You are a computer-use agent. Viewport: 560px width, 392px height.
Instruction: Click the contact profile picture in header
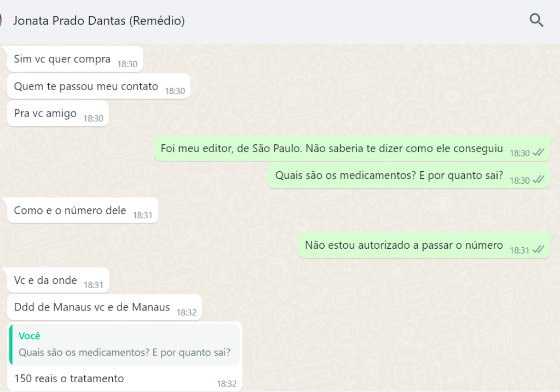coord(1,20)
